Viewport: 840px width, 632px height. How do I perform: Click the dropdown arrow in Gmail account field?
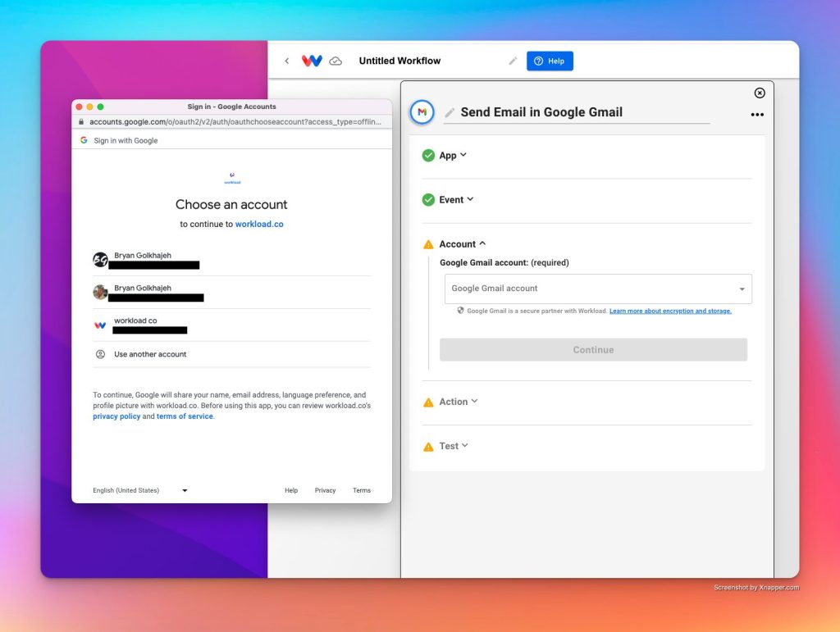coord(742,289)
